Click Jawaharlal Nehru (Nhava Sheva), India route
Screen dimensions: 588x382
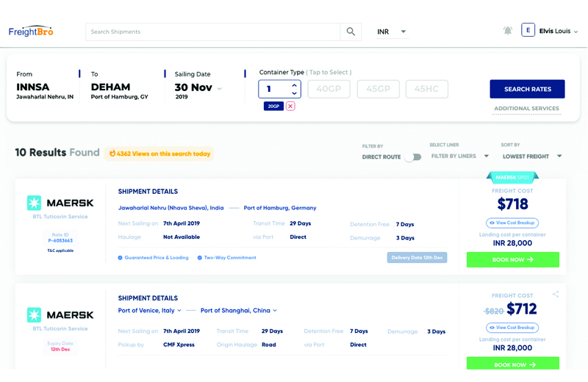(171, 208)
